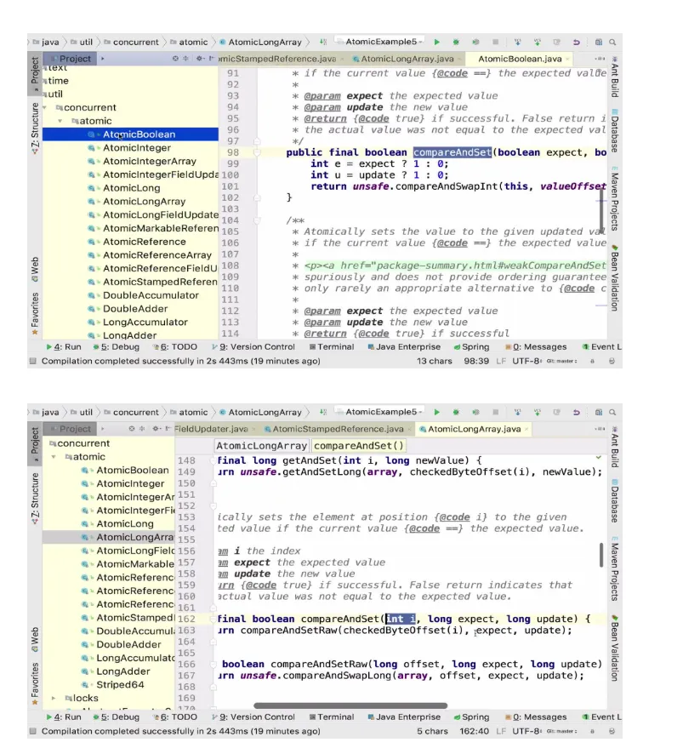Switch to AtomicLongArray.java tab in upper window

click(407, 59)
